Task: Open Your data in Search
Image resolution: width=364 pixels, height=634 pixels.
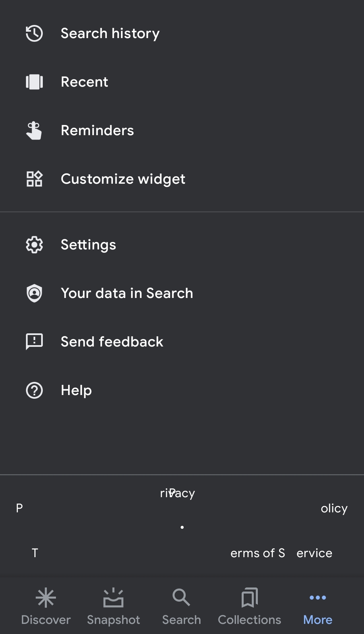Action: coord(127,293)
